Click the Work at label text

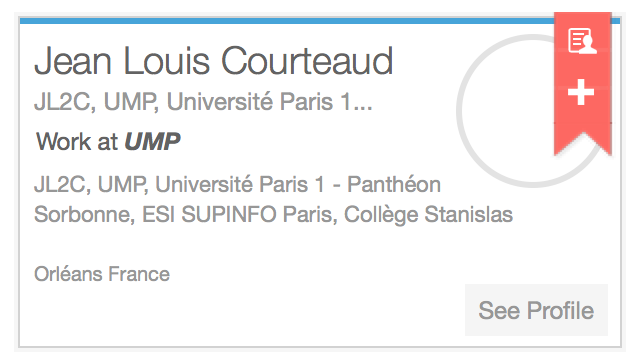77,142
